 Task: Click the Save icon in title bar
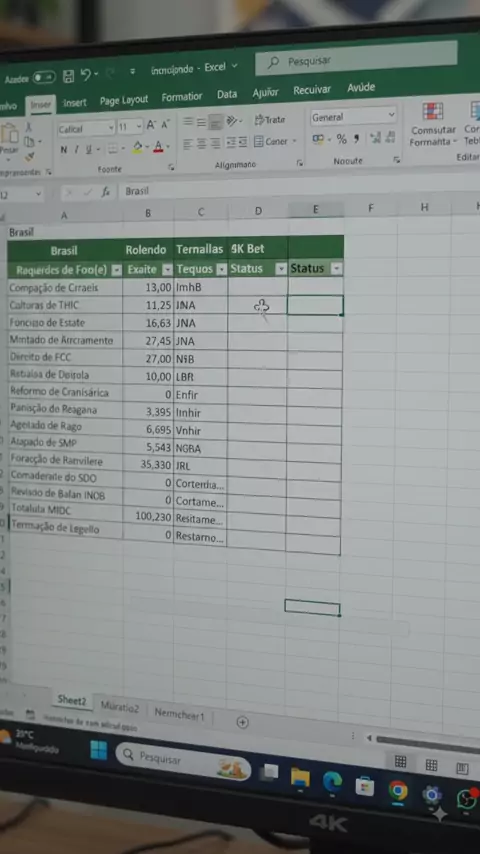point(69,76)
